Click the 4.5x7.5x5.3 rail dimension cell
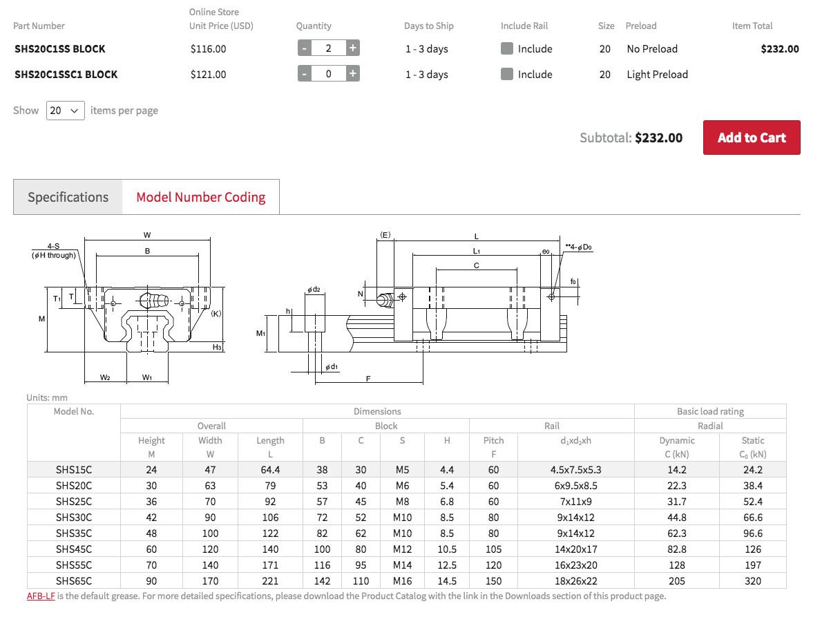Image resolution: width=840 pixels, height=633 pixels. 575,470
